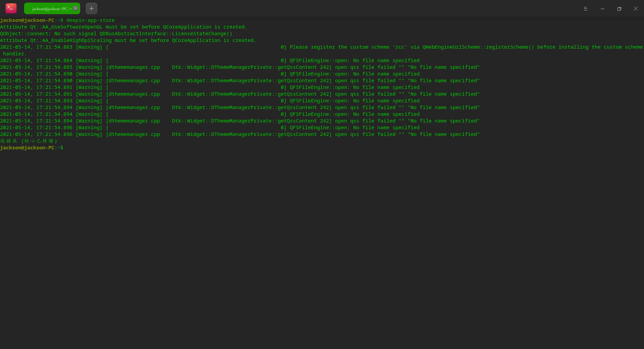The image size is (644, 349).
Task: Click the AA_UseSoftwareOpenGL attribute line
Action: coord(123,27)
